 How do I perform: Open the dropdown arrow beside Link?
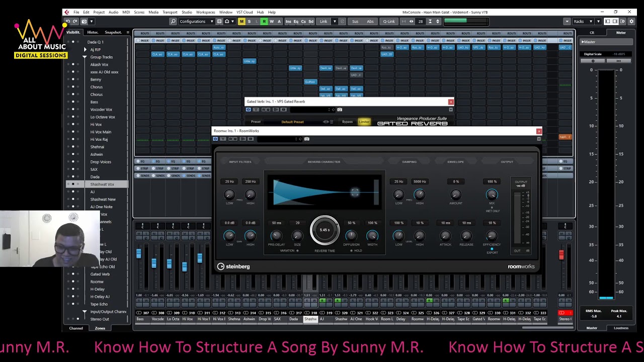pyautogui.click(x=335, y=21)
